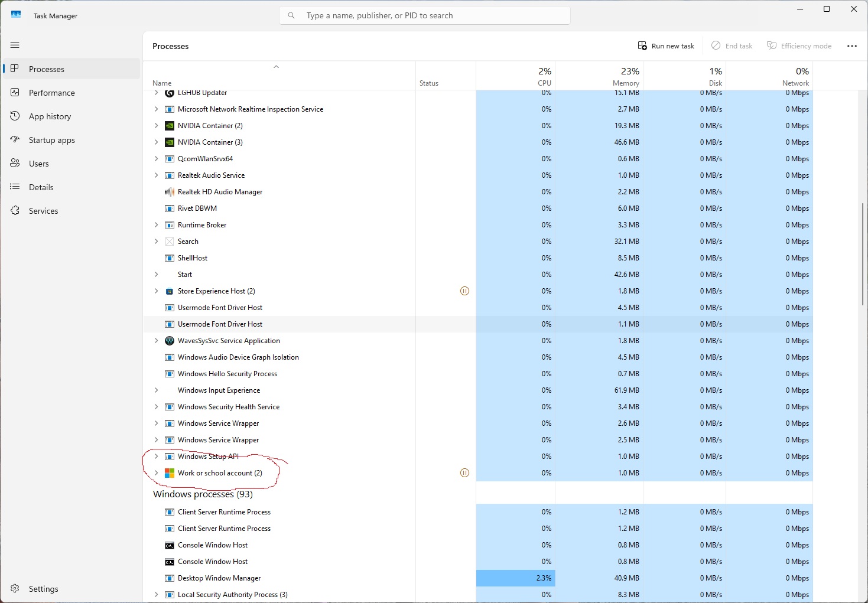Click the process search field
Image resolution: width=868 pixels, height=603 pixels.
[x=424, y=15]
